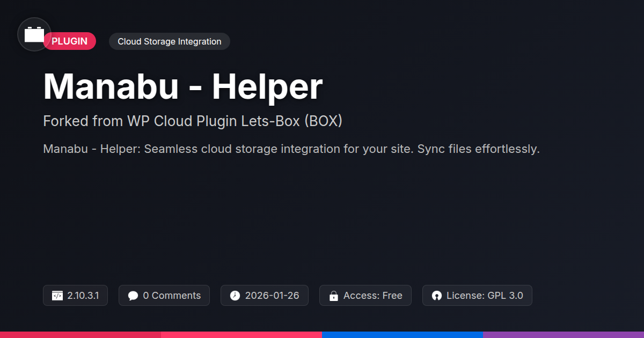Select the PLUGIN badge

click(70, 41)
